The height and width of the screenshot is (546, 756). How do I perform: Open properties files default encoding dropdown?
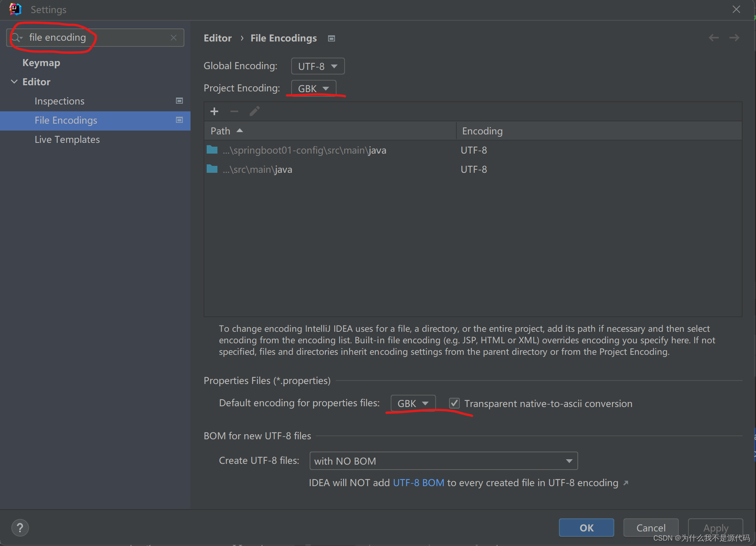click(413, 403)
